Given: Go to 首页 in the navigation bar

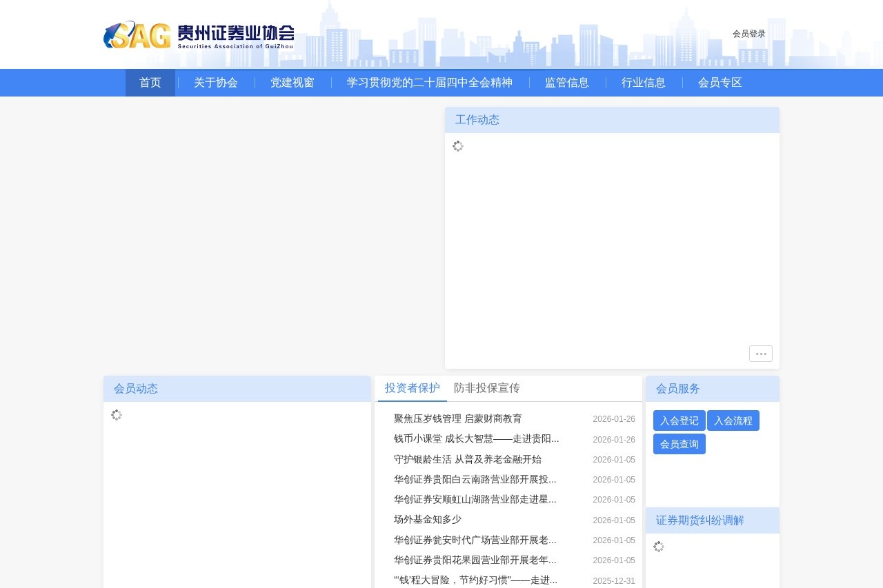Looking at the screenshot, I should (150, 83).
